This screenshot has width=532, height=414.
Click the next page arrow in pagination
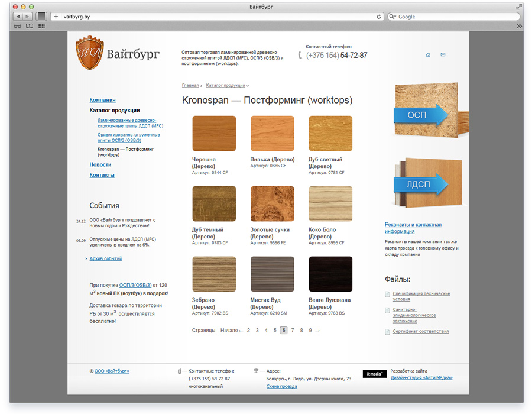click(x=317, y=331)
